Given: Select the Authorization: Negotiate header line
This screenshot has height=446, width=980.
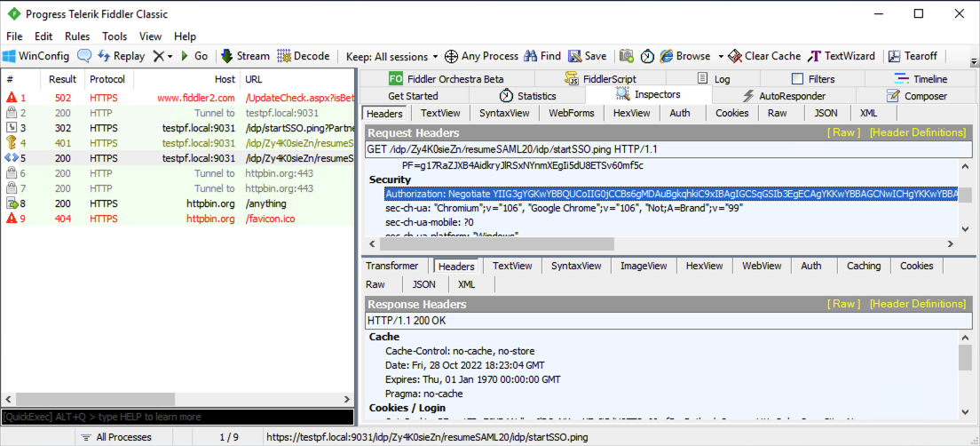Looking at the screenshot, I should [x=672, y=195].
